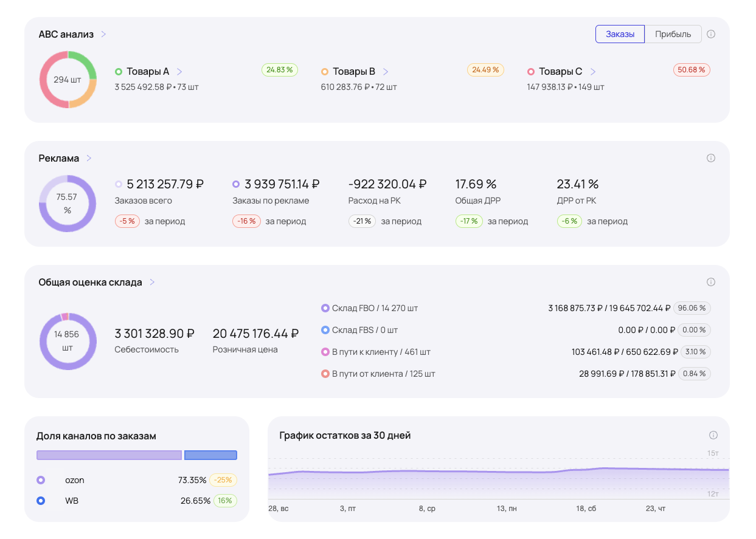Click info icon in Общая оценка склада card
Screen dimensions: 756x539
click(x=711, y=282)
